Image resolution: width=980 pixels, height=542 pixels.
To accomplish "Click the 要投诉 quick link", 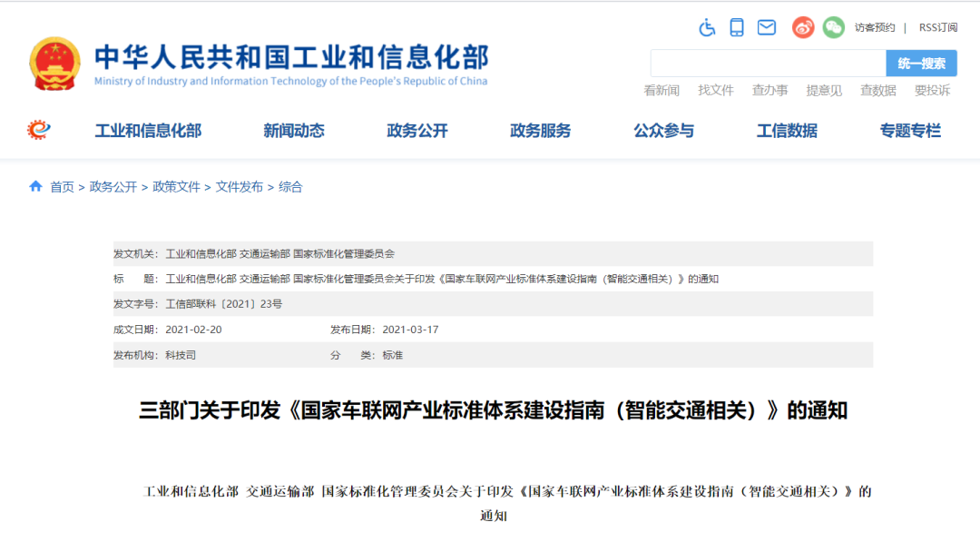I will point(932,90).
